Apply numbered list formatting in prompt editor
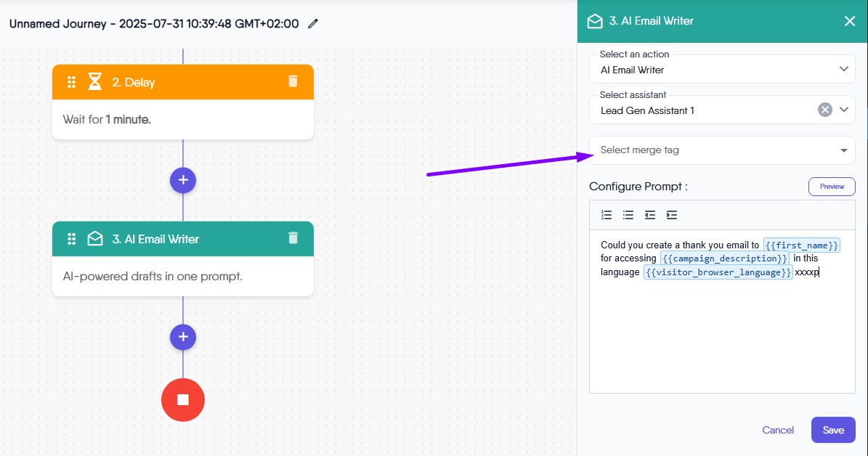Image resolution: width=868 pixels, height=456 pixels. pyautogui.click(x=607, y=215)
